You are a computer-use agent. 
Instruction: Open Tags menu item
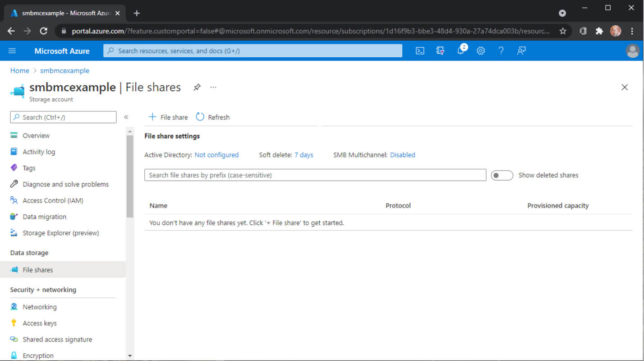click(x=29, y=168)
